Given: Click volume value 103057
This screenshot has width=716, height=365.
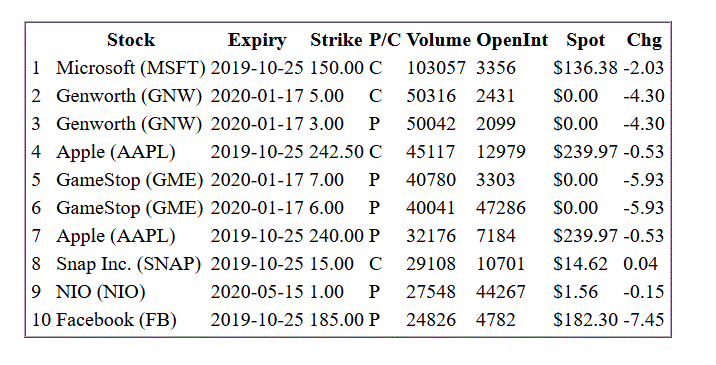Looking at the screenshot, I should 436,68.
